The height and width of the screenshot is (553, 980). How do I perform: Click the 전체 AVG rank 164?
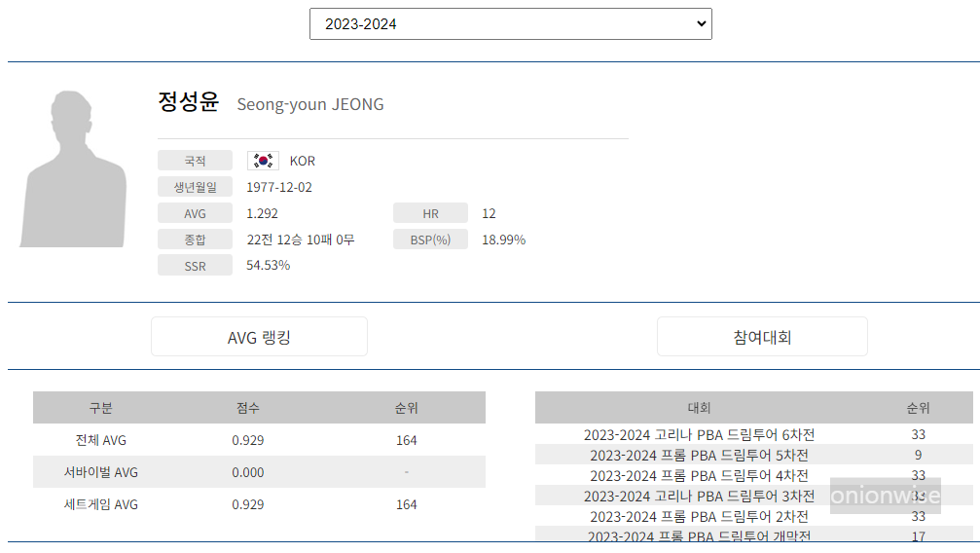[x=406, y=440]
